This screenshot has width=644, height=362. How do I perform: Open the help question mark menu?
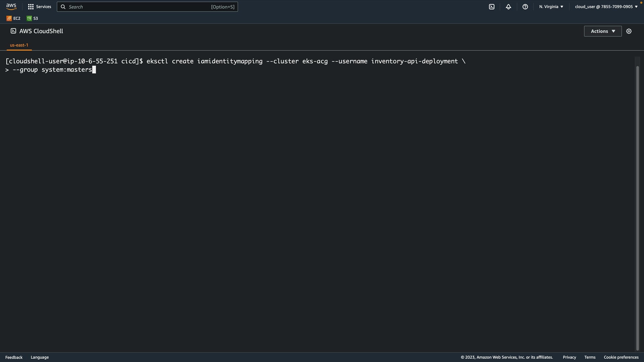[525, 7]
